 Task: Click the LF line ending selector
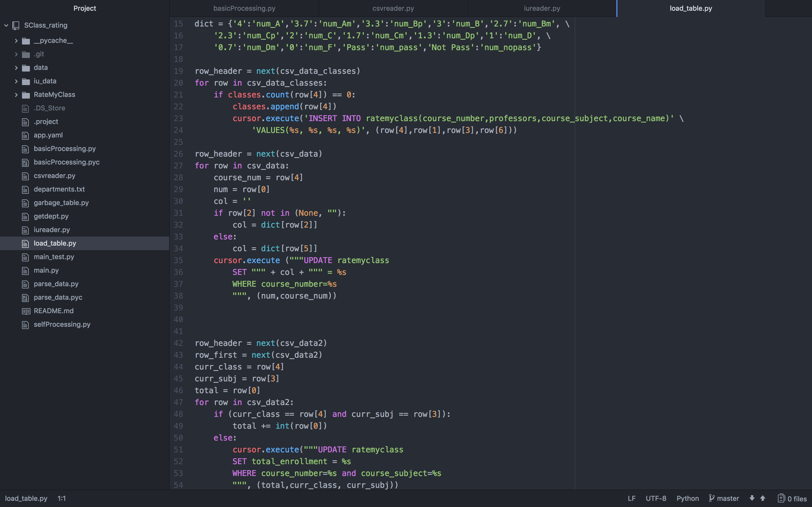(632, 498)
